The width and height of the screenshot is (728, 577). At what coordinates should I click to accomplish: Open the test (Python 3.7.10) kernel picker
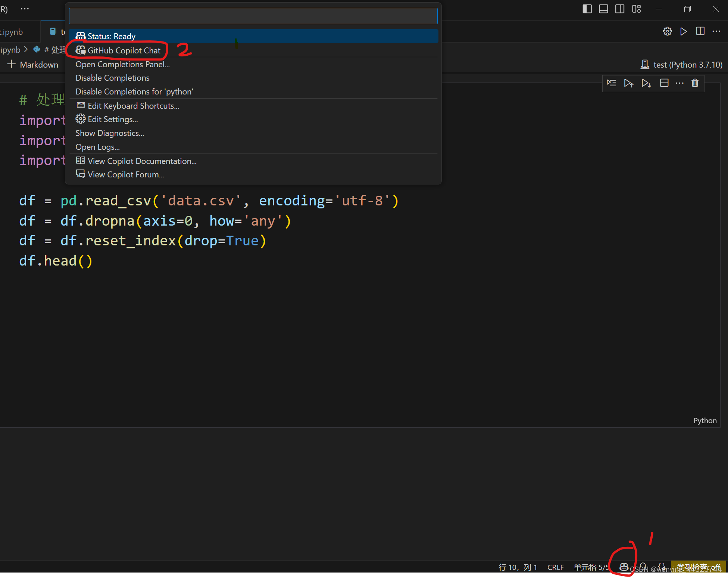point(681,65)
